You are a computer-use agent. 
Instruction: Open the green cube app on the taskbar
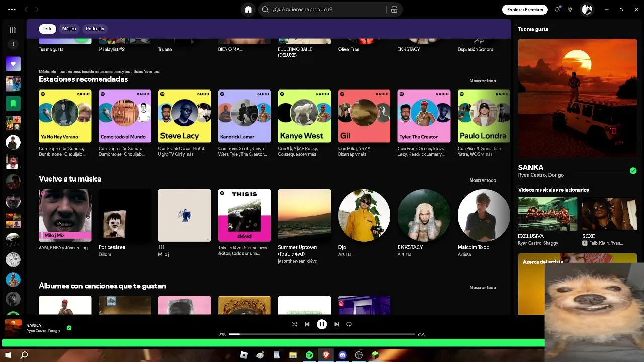click(x=375, y=355)
